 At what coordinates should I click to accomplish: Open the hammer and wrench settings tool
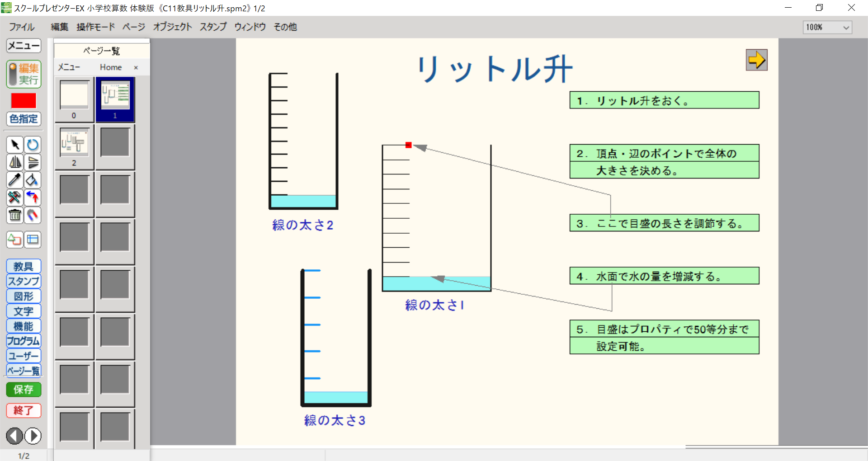pos(15,198)
